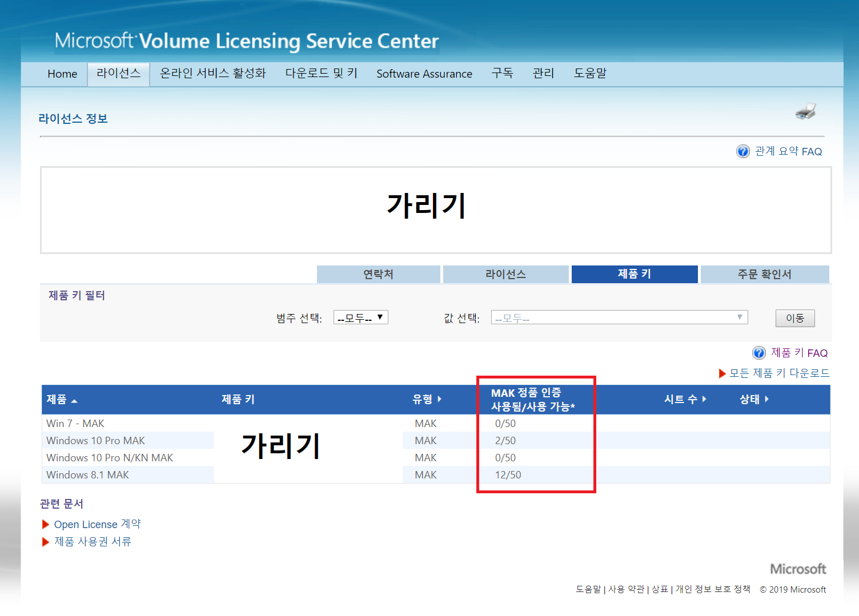
Task: Click the 제품 키 column header
Action: (x=238, y=400)
